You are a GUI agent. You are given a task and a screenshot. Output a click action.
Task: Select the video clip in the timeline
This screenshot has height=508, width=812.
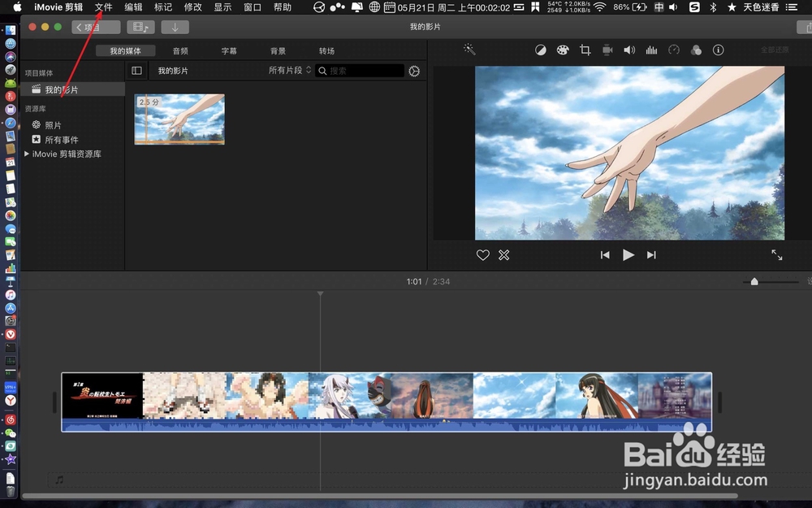[387, 402]
